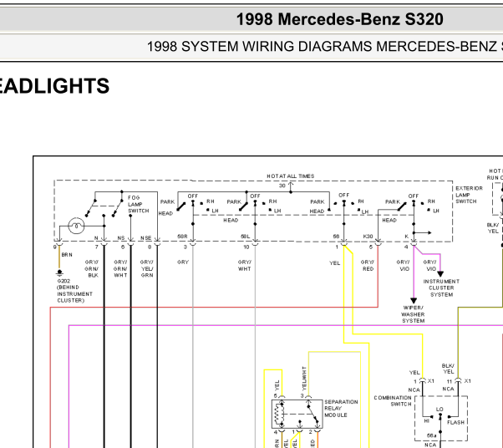Click the "HI" position in the combination switch
Screen dimensions: 503x448
click(x=427, y=420)
